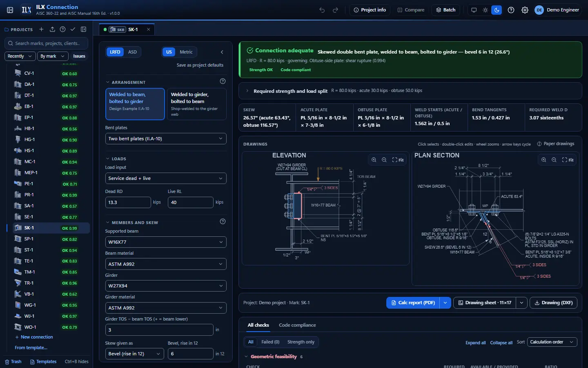Collapse the projects panel layout icon
The width and height of the screenshot is (588, 368).
(84, 29)
